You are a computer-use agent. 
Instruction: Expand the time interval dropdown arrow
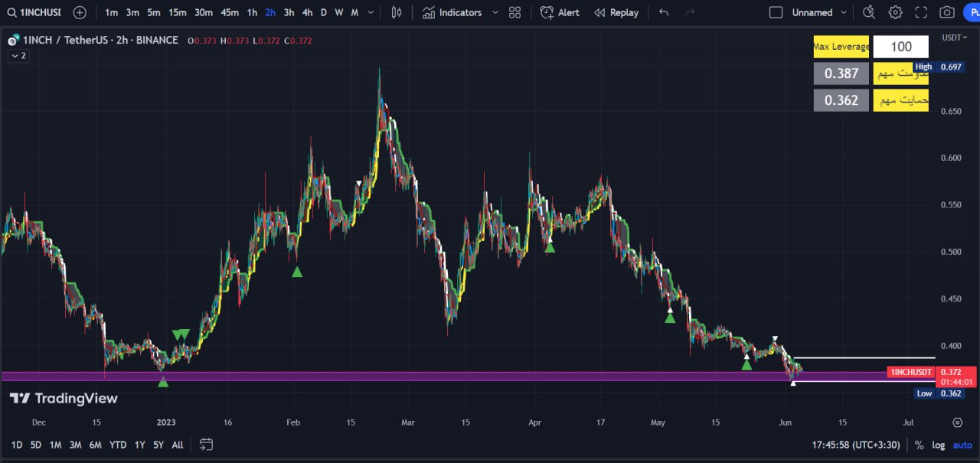pos(371,12)
